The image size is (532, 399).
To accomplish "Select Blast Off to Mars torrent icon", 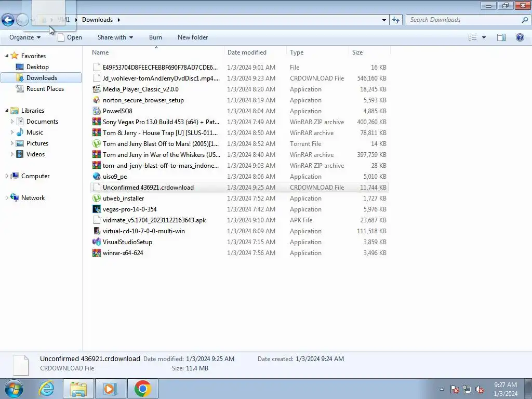I will tap(97, 143).
